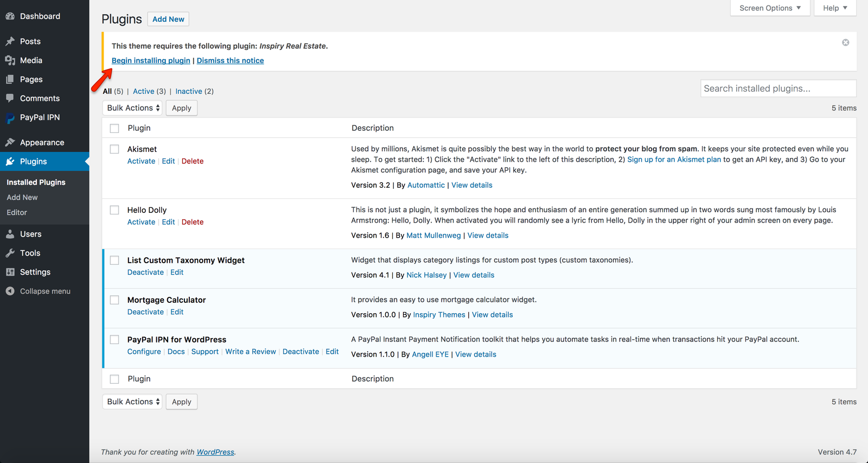The height and width of the screenshot is (463, 868).
Task: Tick the Akismet plugin checkbox
Action: 114,149
